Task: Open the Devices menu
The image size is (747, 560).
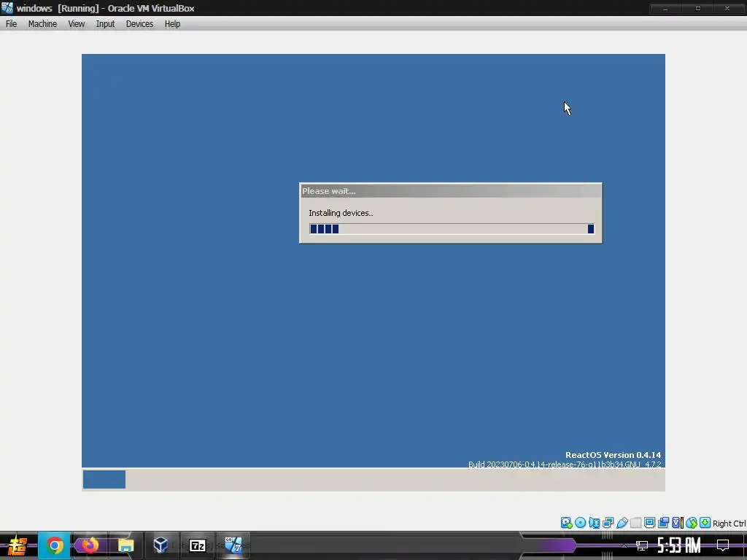Action: pyautogui.click(x=139, y=24)
